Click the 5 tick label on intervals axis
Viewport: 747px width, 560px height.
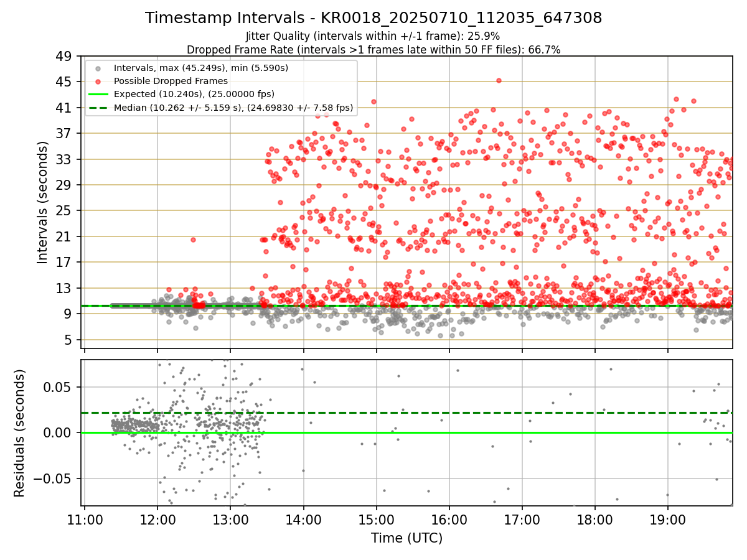click(68, 340)
